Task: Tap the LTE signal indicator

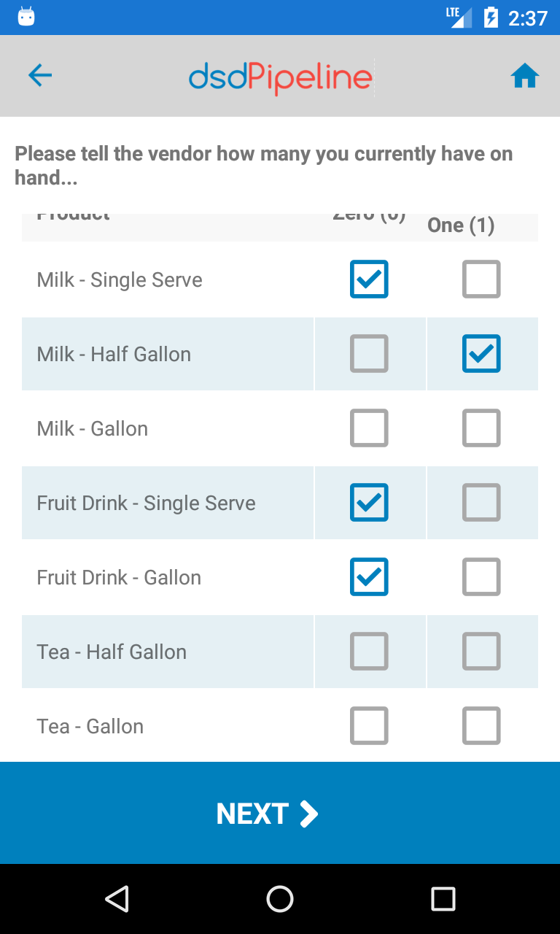Action: (x=459, y=18)
